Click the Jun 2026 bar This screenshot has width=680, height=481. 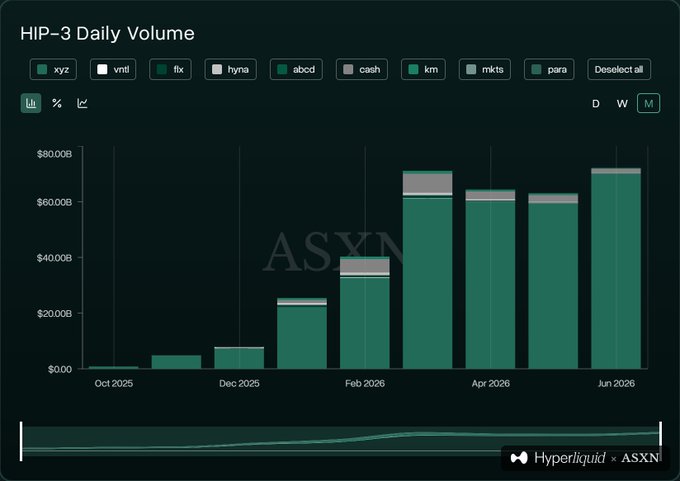coord(616,268)
